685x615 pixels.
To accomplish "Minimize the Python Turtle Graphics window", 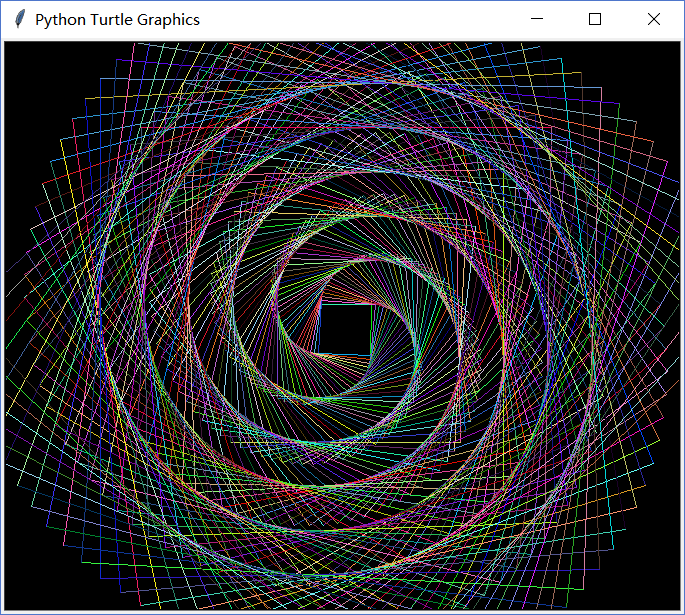I will coord(537,20).
